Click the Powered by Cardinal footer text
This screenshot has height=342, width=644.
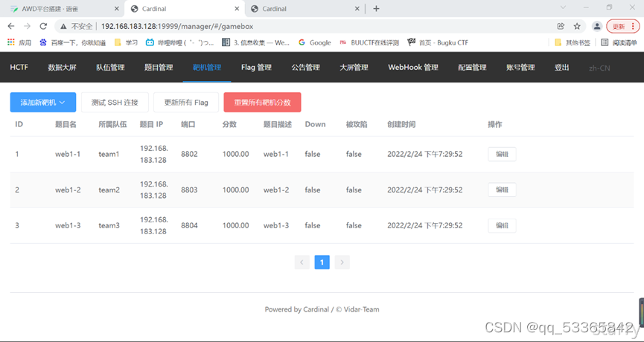tap(322, 309)
